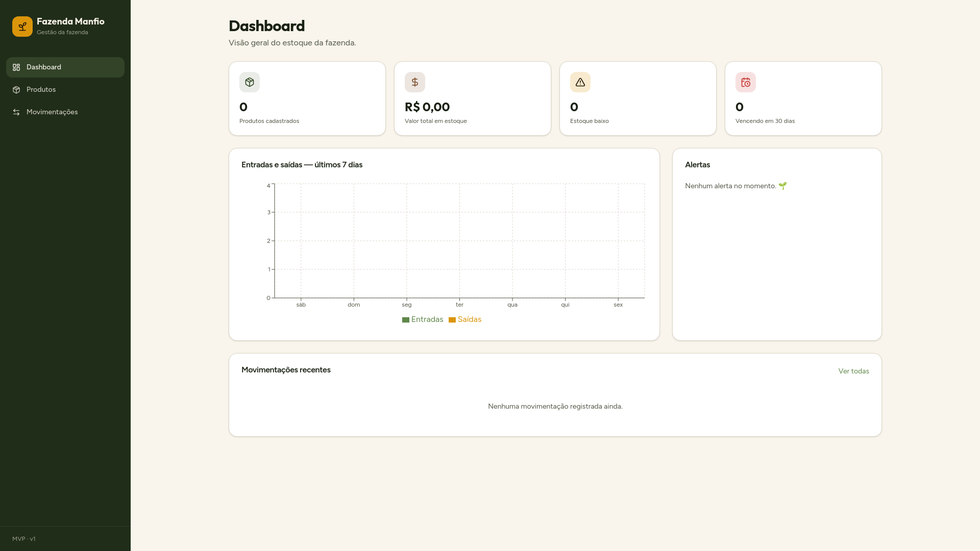
Task: Click the Nenhuma movimentação registrada ainda message
Action: 555,407
